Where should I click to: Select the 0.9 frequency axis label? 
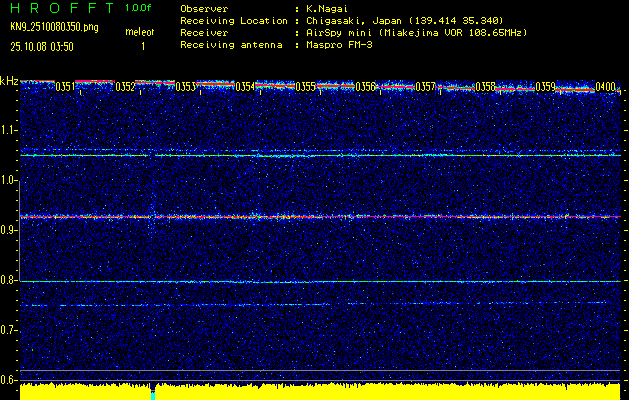[9, 230]
